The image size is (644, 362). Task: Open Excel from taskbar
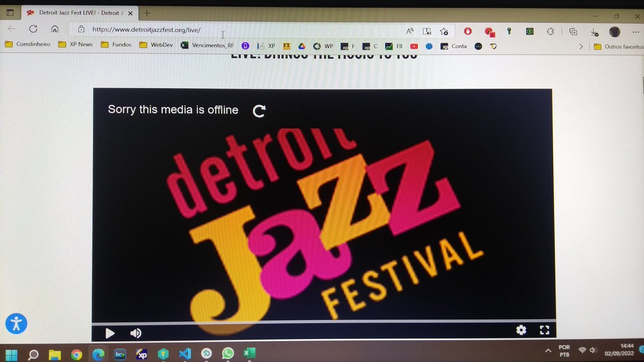click(x=249, y=353)
